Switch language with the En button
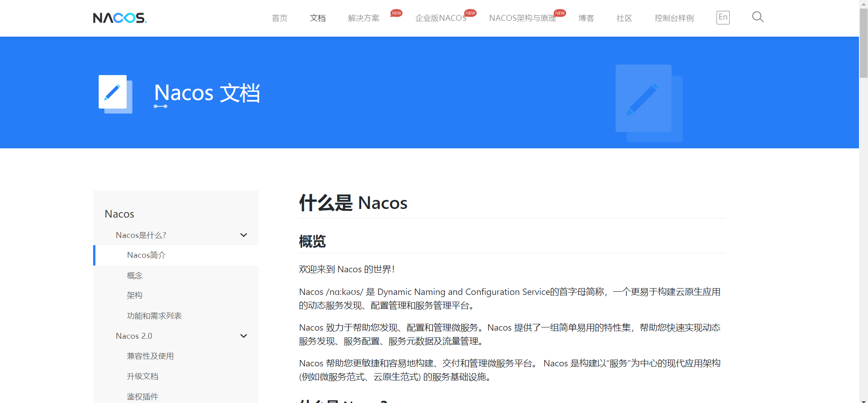 (723, 17)
